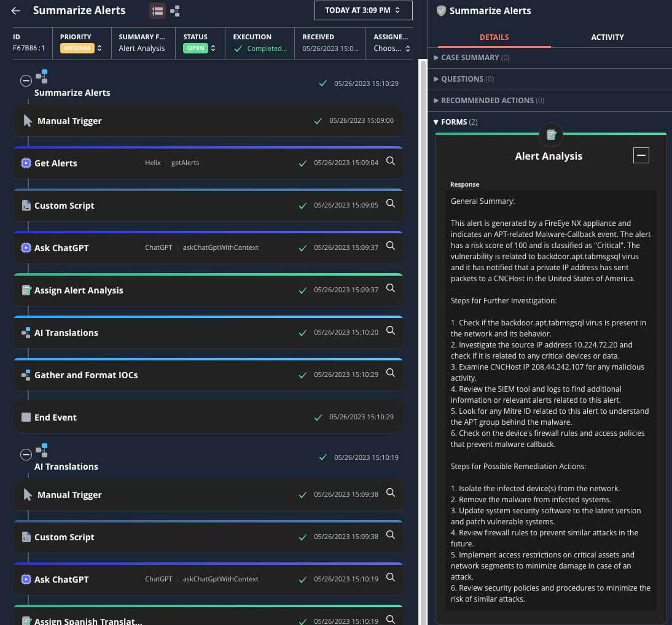Switch to the list view icon

click(157, 10)
